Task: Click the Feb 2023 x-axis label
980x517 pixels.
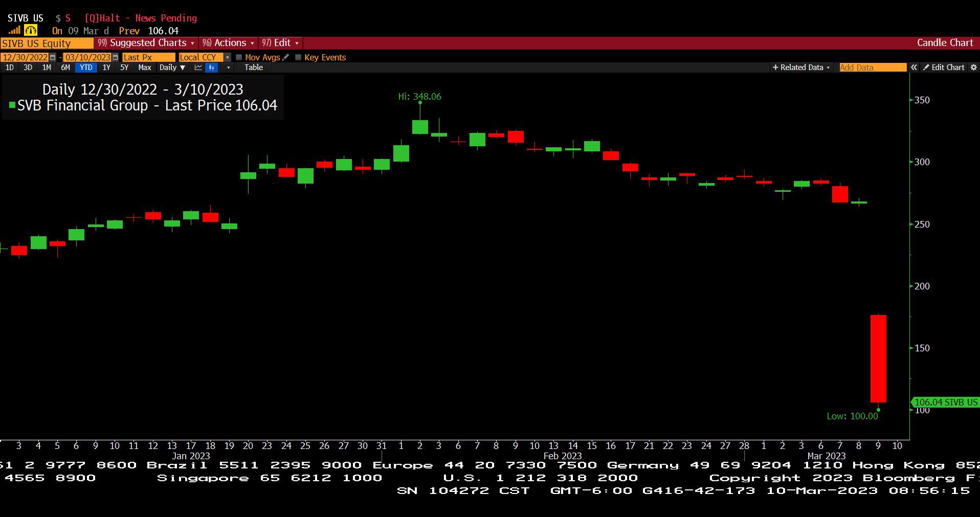Action: coord(562,456)
